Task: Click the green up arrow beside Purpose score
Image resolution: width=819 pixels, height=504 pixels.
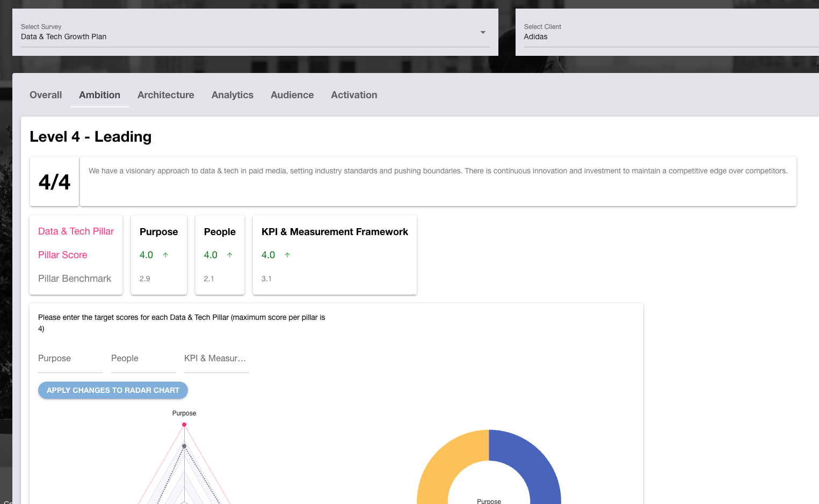Action: pos(165,255)
